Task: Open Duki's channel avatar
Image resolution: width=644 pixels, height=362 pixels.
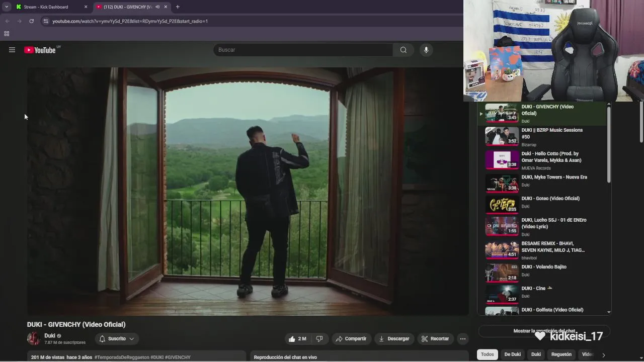Action: (34, 338)
